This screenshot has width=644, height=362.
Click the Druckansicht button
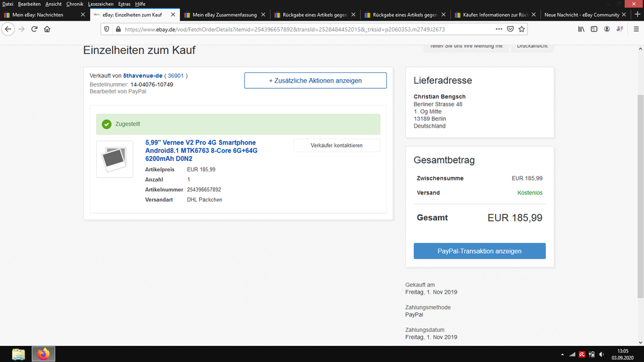tap(532, 47)
